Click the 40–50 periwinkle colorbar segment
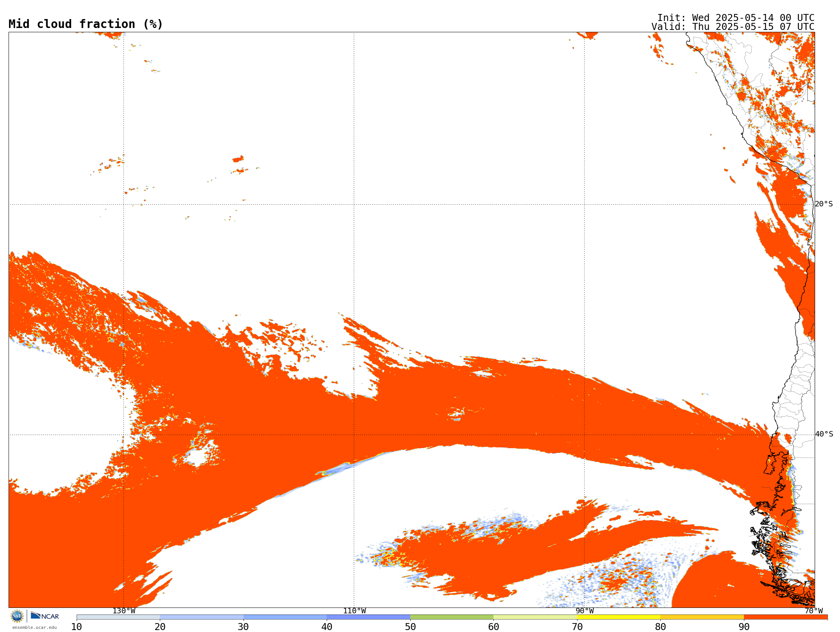The width and height of the screenshot is (840, 632). pyautogui.click(x=368, y=617)
